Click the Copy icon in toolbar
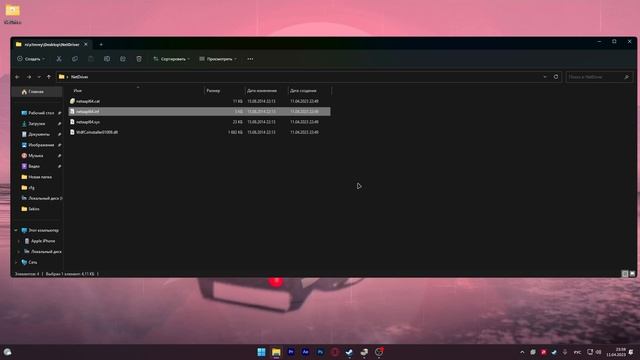The width and height of the screenshot is (640, 360). tap(75, 59)
